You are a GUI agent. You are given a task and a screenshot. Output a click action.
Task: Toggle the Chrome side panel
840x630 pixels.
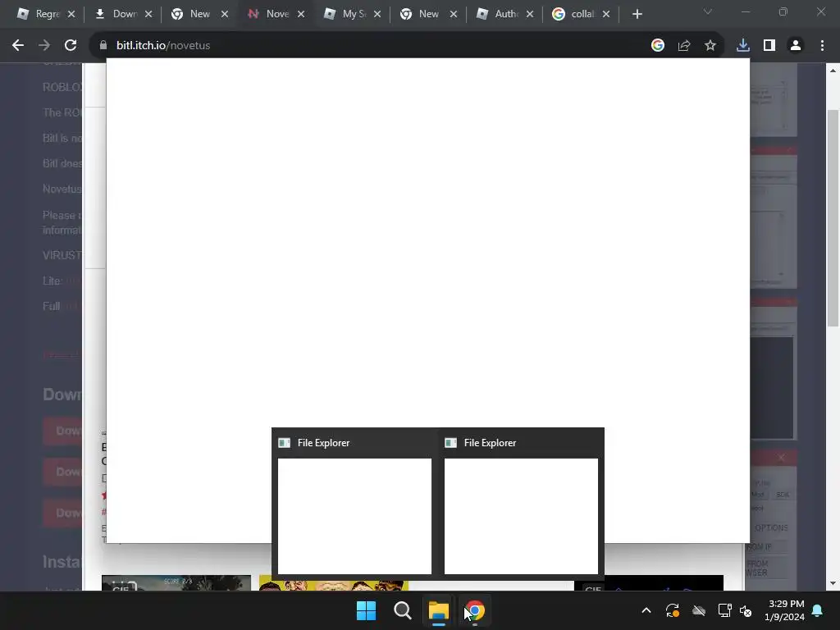[769, 46]
